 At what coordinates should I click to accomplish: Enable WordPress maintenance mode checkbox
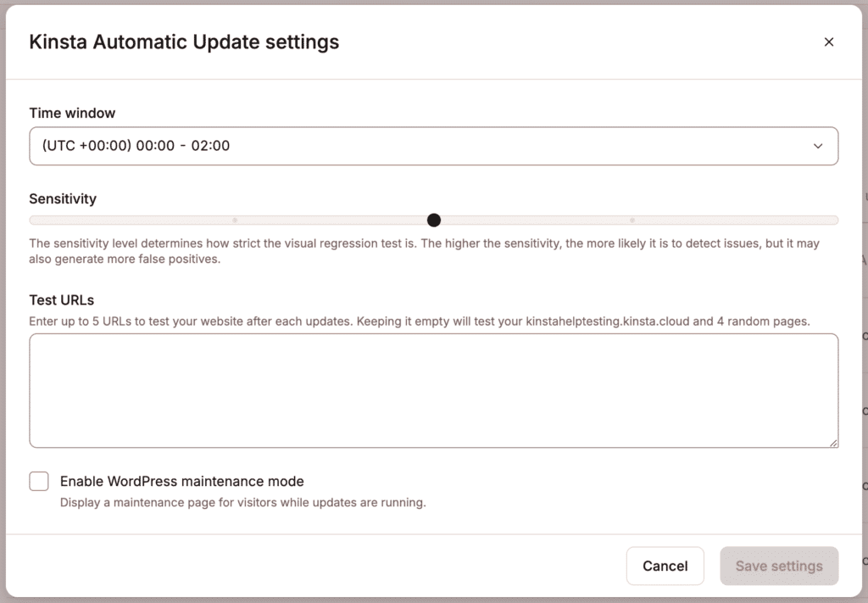click(x=39, y=481)
